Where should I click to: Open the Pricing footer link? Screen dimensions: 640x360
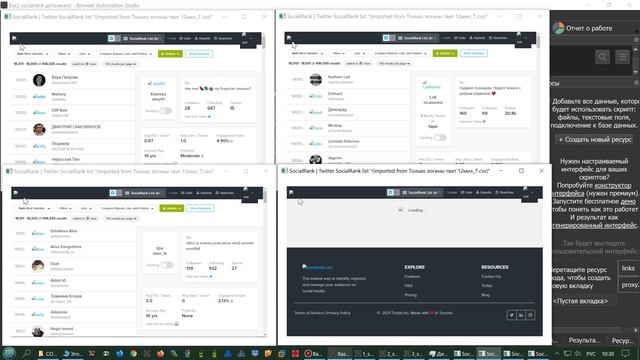411,295
